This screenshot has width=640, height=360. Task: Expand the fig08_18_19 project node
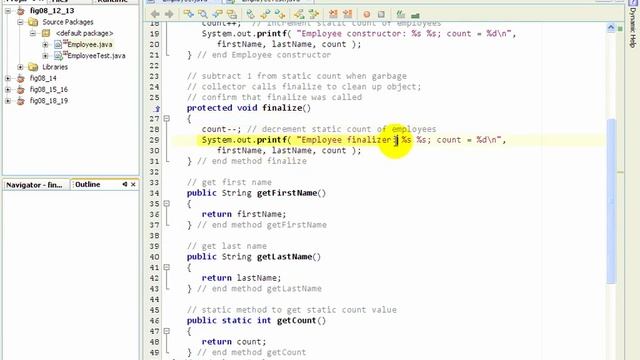click(x=8, y=101)
